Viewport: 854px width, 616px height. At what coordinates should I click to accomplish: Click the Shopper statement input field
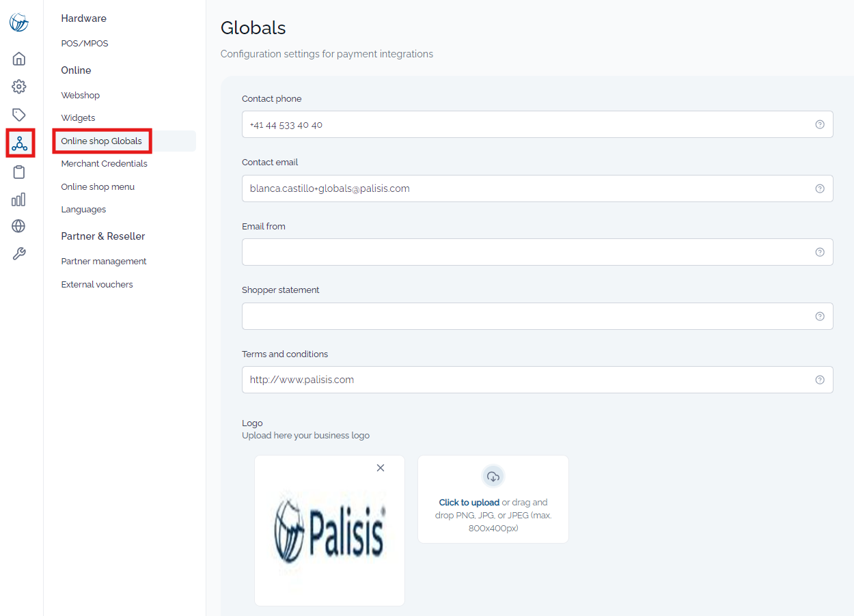tap(537, 316)
